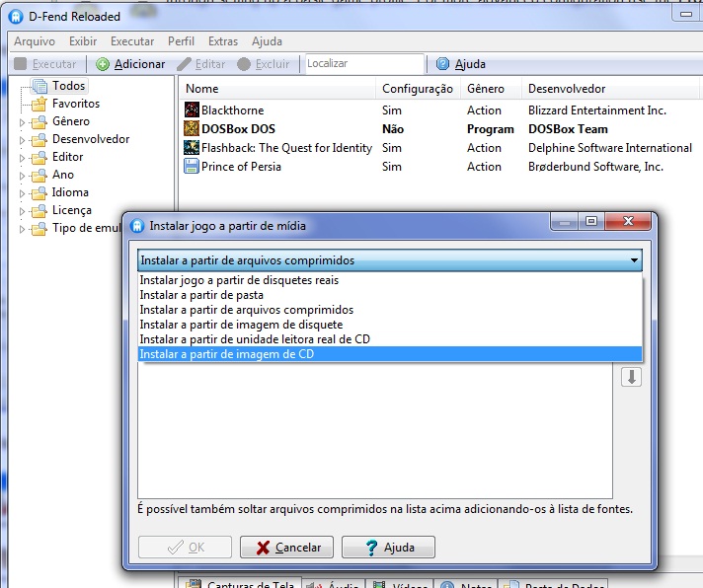The width and height of the screenshot is (703, 588).
Task: Click the OK button in the dialog
Action: click(x=186, y=548)
